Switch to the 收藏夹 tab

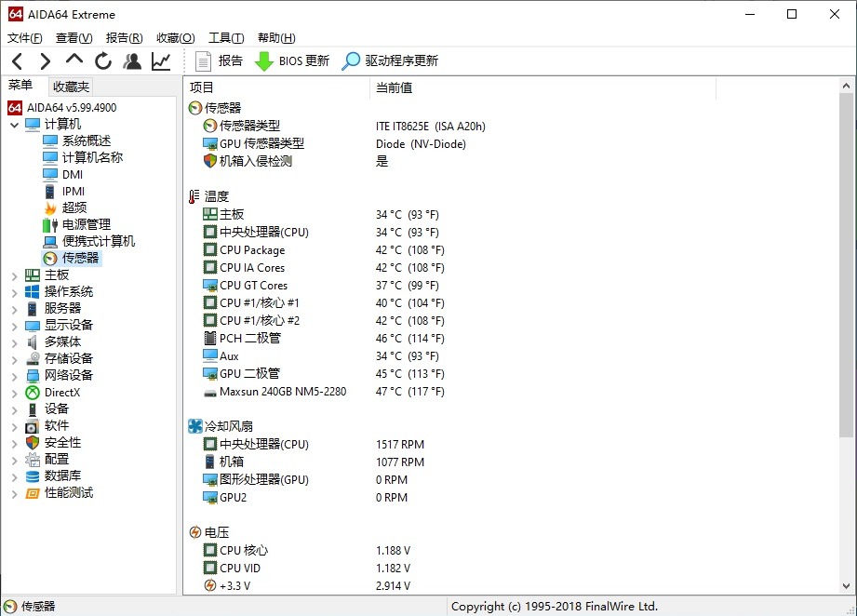pos(71,87)
